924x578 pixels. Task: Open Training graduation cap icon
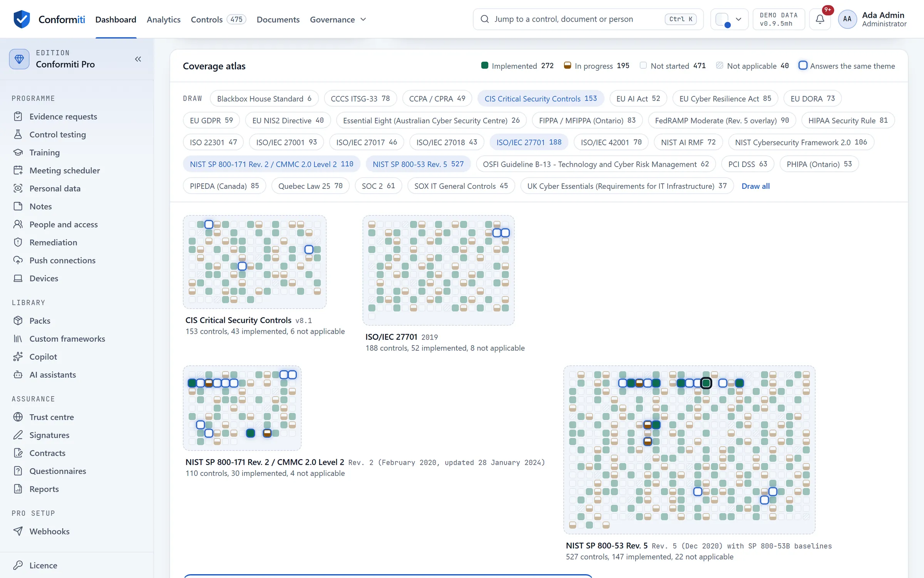18,152
